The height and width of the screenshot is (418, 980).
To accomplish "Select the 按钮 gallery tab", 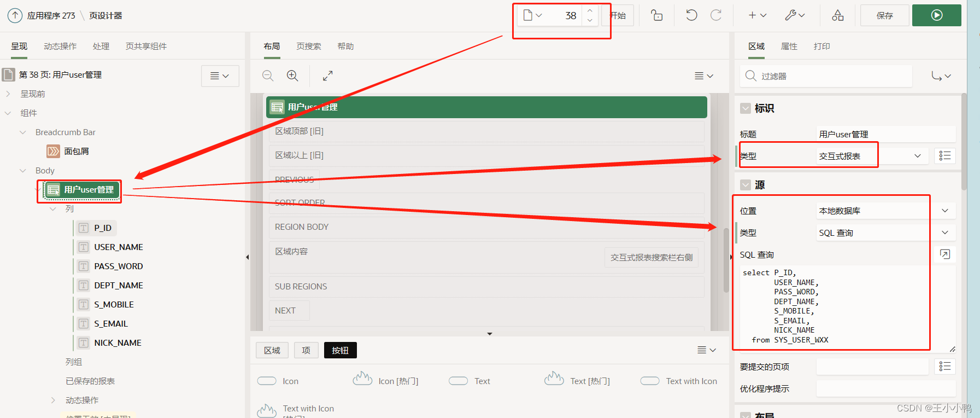I will click(340, 351).
